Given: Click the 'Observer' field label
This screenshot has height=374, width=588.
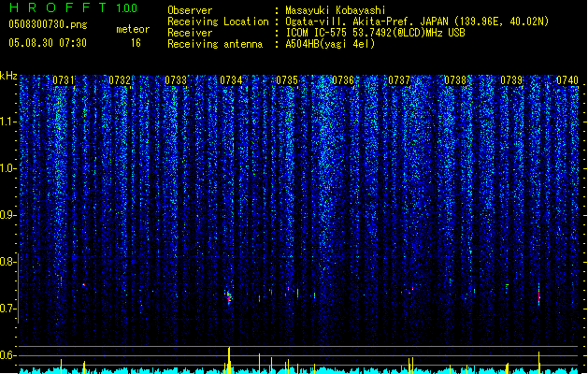Looking at the screenshot, I should pos(190,10).
